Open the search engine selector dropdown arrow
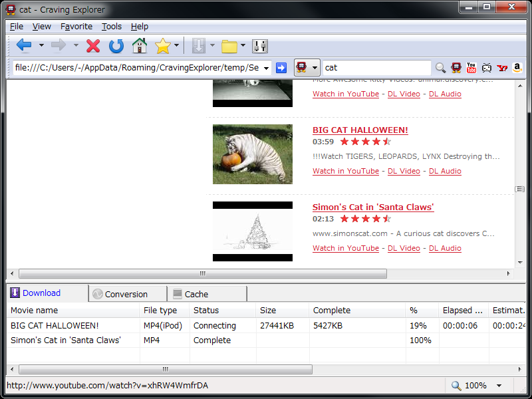Screen dimensions: 532x399 coord(315,68)
